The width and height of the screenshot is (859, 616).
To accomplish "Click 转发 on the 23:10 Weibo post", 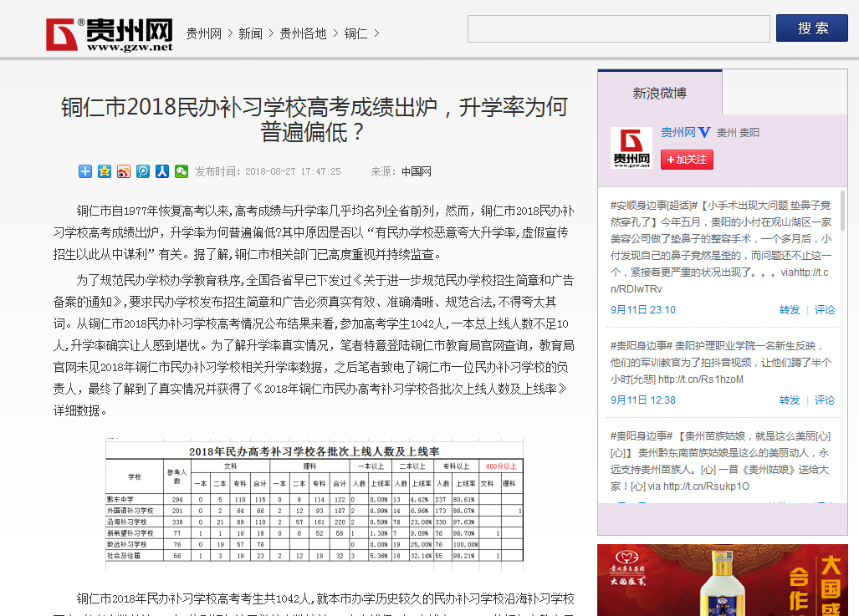I will point(789,309).
